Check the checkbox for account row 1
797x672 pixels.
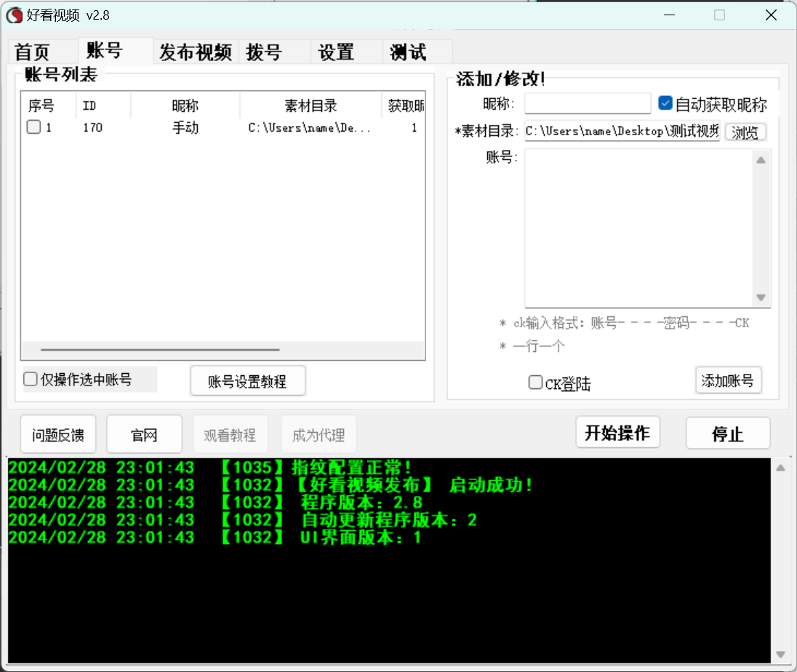pos(33,127)
